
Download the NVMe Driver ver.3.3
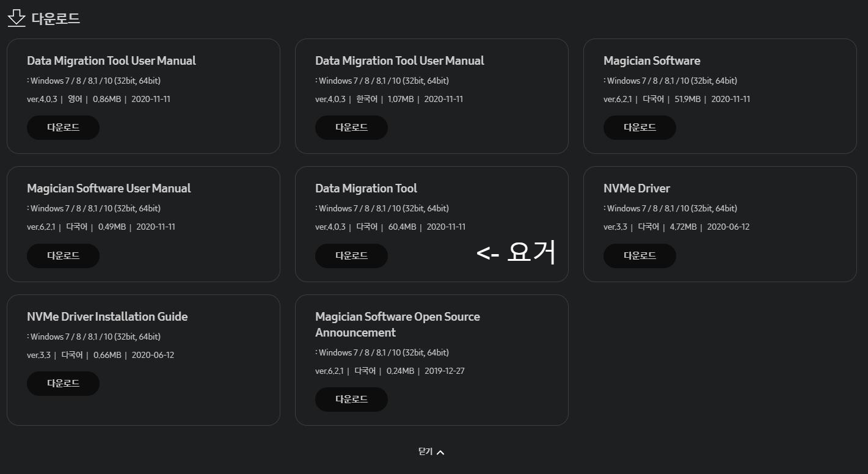tap(640, 256)
